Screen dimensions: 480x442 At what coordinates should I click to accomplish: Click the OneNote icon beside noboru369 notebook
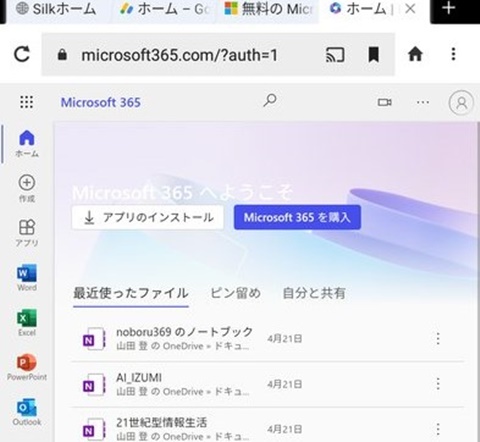[x=94, y=339]
